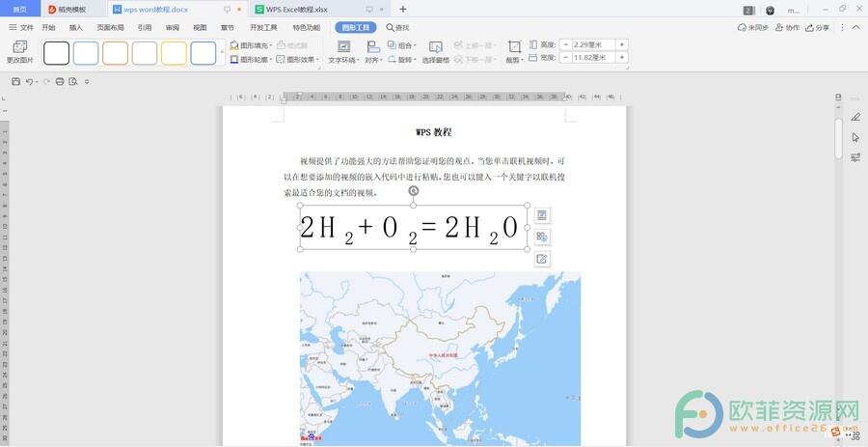Switch to the 插入 ribbon tab
This screenshot has height=447, width=868.
76,27
